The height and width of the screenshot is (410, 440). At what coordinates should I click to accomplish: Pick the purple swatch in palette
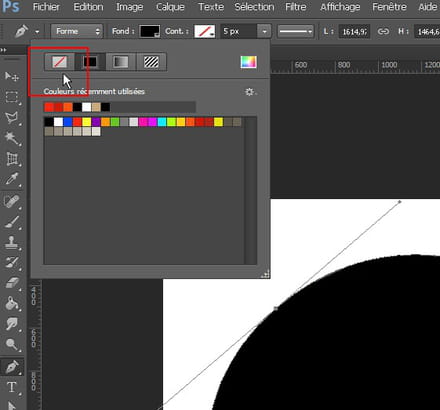point(96,122)
